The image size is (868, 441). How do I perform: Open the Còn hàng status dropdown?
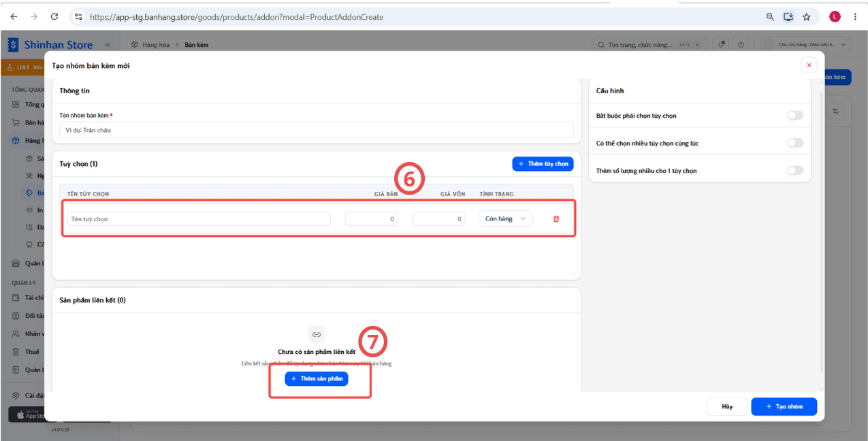[x=506, y=219]
